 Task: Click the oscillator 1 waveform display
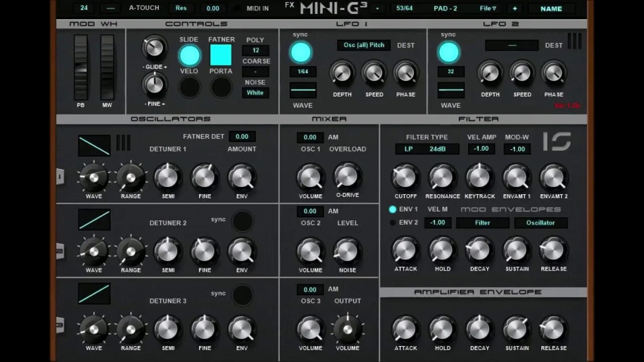[x=94, y=145]
